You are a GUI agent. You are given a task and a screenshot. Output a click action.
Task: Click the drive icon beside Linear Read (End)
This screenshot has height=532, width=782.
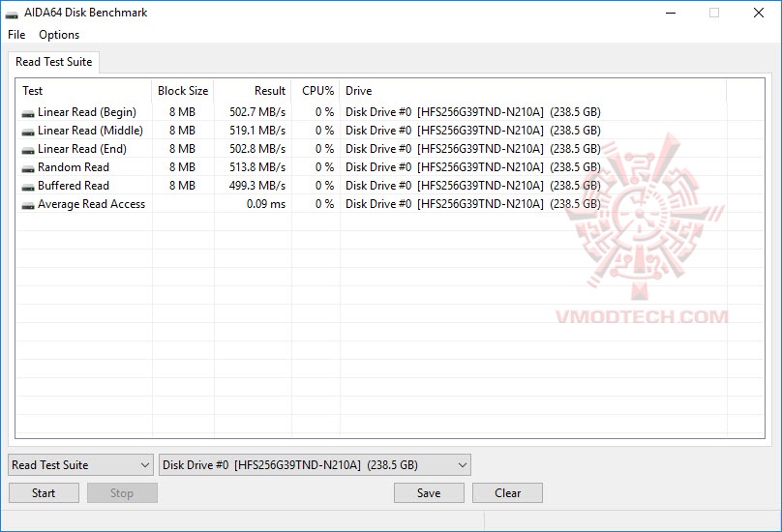28,151
